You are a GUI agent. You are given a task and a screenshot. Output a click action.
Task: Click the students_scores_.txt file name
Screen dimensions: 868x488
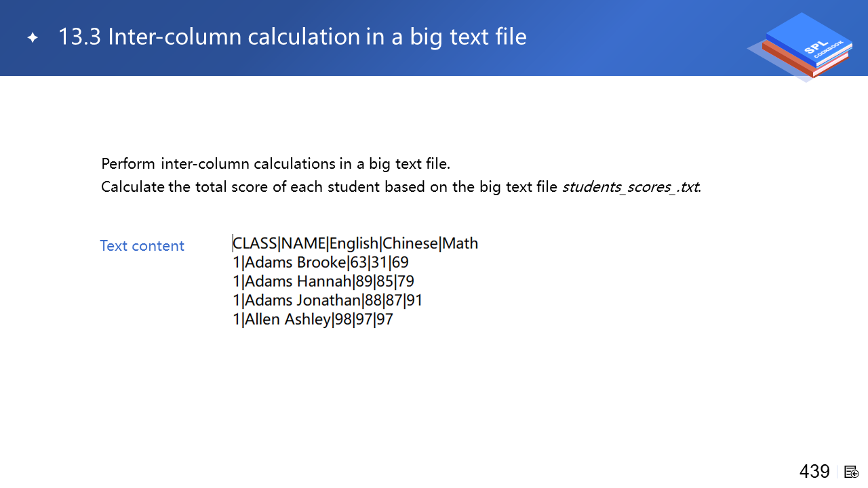tap(631, 187)
